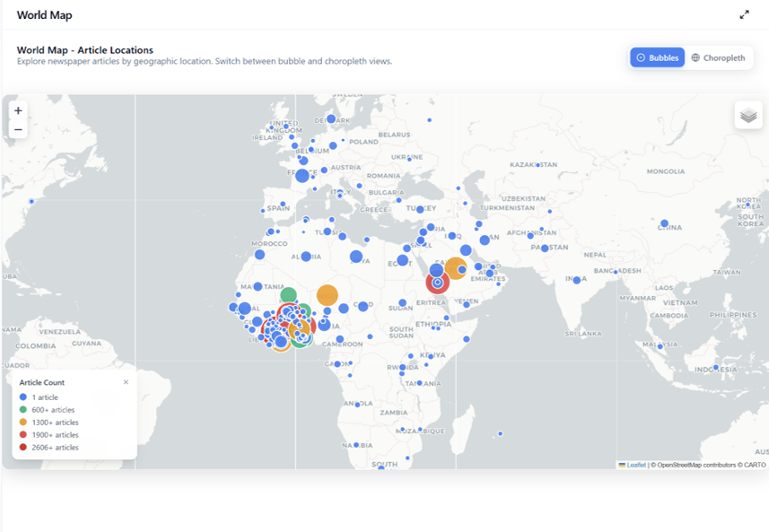Switch to the Choropleth view
This screenshot has height=532, width=769.
pyautogui.click(x=718, y=57)
